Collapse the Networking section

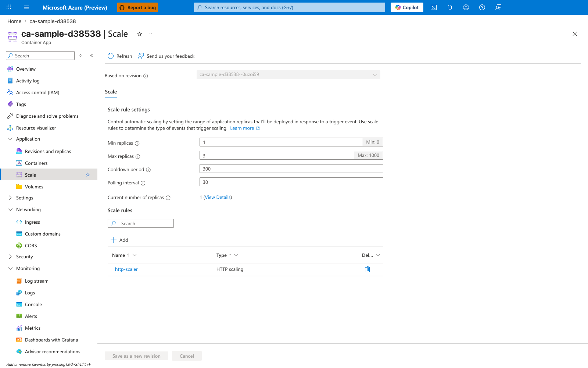click(x=10, y=210)
